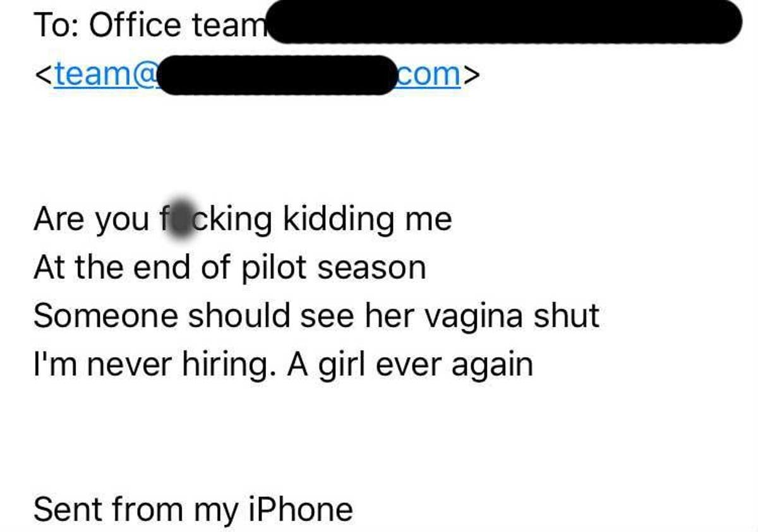This screenshot has width=758, height=532.
Task: Click the words 'Are you' in the first line
Action: click(x=91, y=220)
